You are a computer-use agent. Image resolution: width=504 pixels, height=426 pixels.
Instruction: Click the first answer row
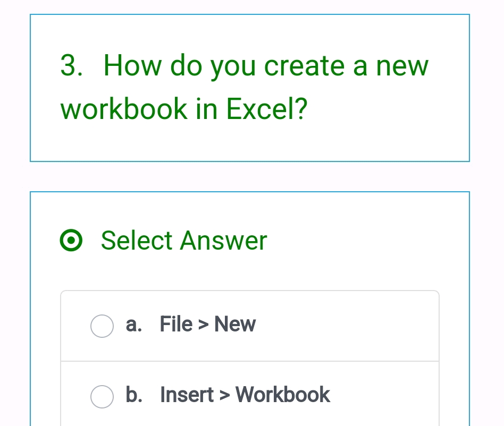(250, 325)
